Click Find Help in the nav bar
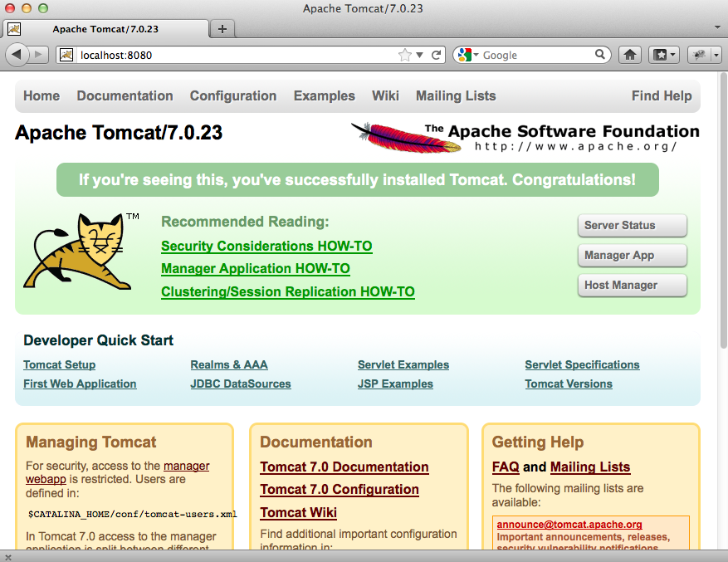728x562 pixels. (662, 95)
